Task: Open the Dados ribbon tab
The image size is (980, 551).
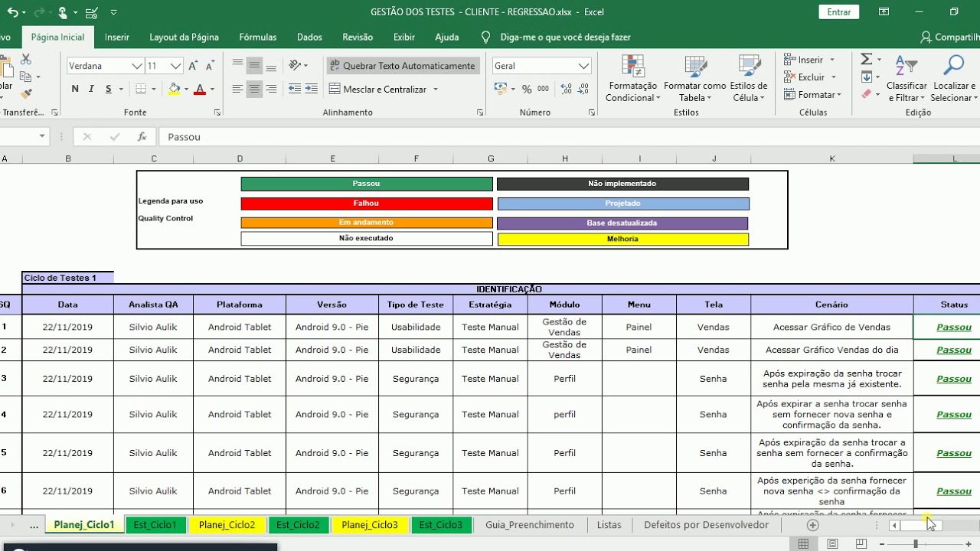Action: click(309, 37)
